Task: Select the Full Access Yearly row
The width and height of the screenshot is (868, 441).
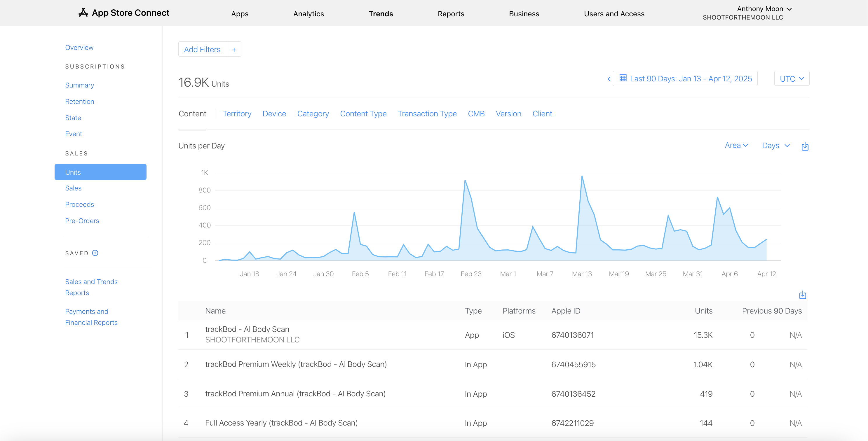Action: [x=493, y=423]
